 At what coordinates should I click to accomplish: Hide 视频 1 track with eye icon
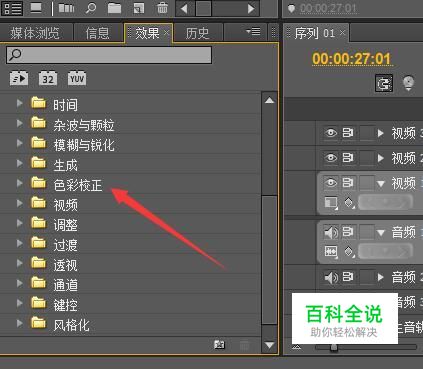click(331, 183)
